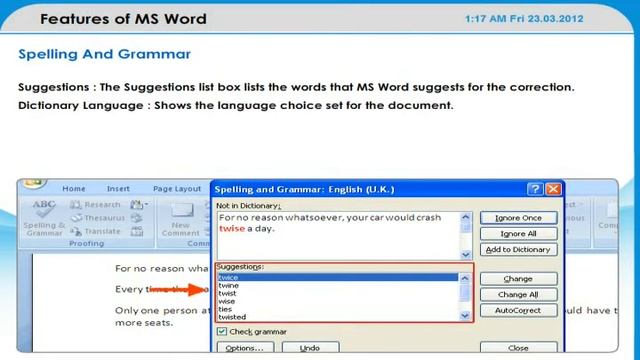Screen dimensions: 640x360
Task: Click the Ignore All button
Action: (518, 234)
